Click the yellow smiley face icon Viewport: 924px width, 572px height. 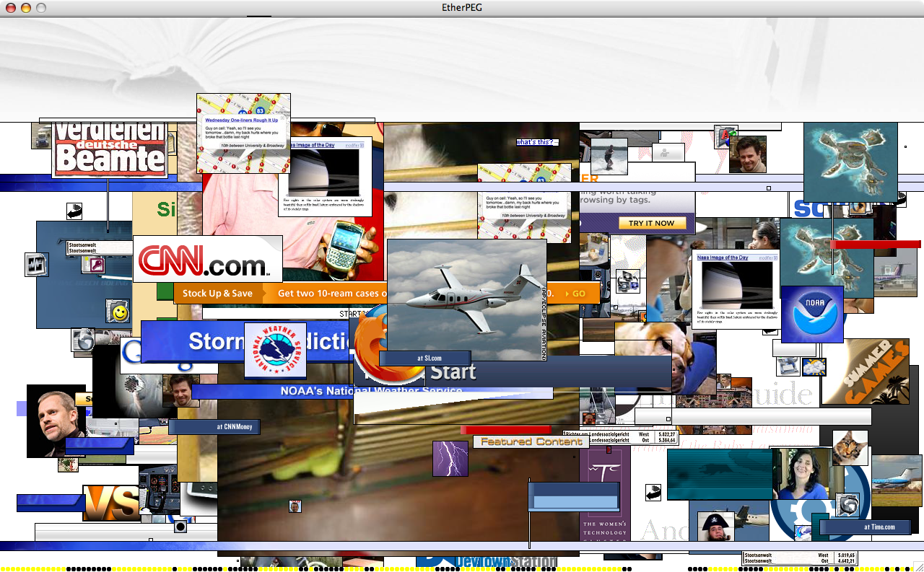(x=118, y=311)
